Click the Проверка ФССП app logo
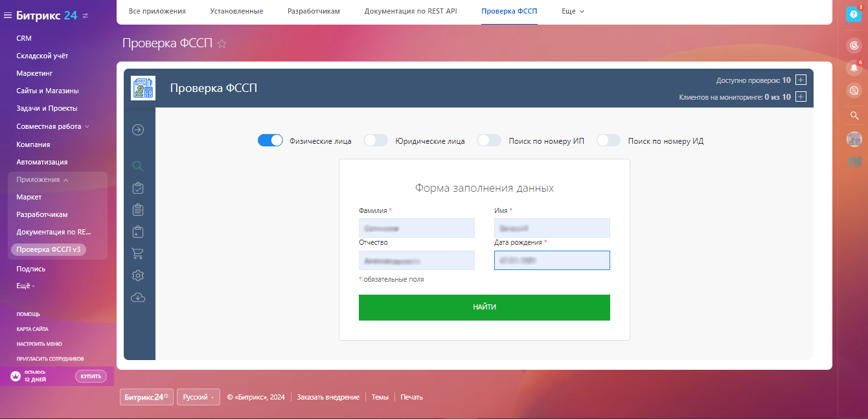Image resolution: width=868 pixels, height=419 pixels. (143, 87)
